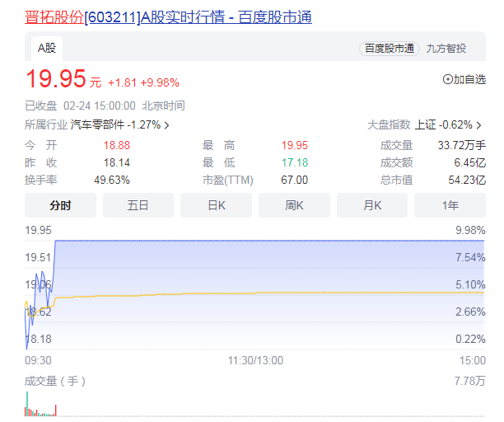The height and width of the screenshot is (422, 504).
Task: Click 总市值 value 54.23亿
Action: click(467, 181)
